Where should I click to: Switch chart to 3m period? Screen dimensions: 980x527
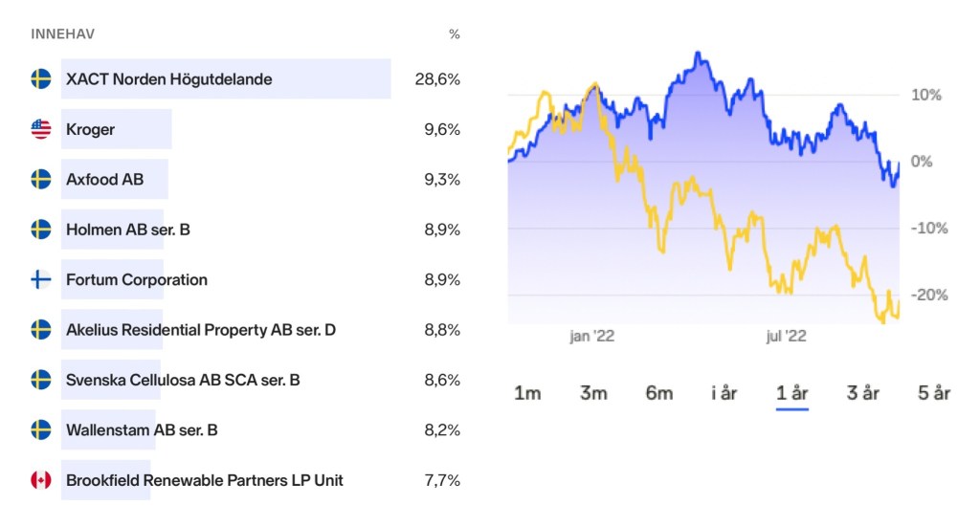point(593,393)
